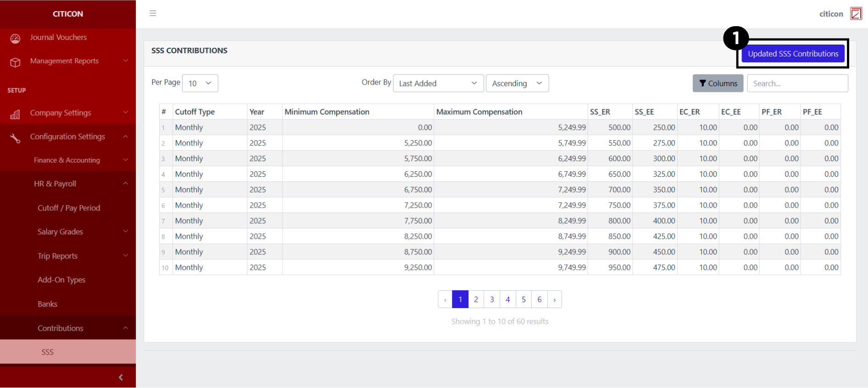Click the Search input field
The width and height of the screenshot is (868, 388).
797,83
